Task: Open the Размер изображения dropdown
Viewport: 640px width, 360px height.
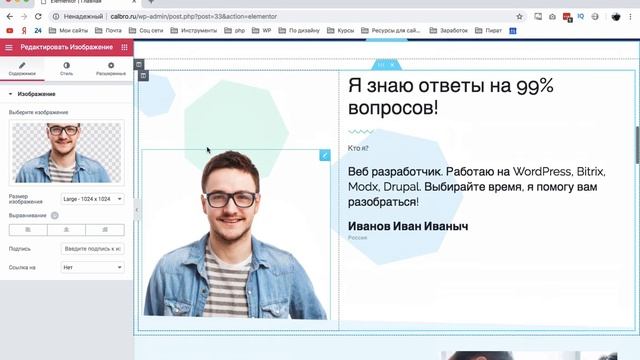Action: click(x=92, y=199)
